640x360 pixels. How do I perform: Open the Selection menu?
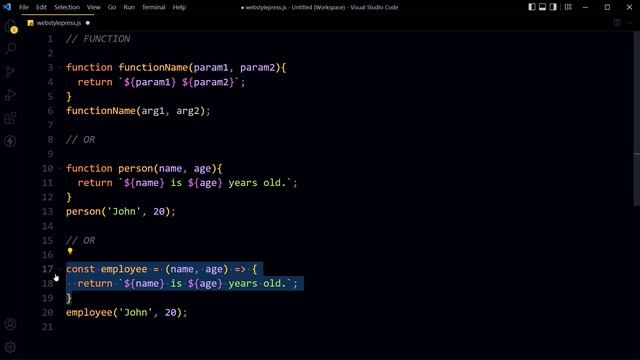point(67,7)
